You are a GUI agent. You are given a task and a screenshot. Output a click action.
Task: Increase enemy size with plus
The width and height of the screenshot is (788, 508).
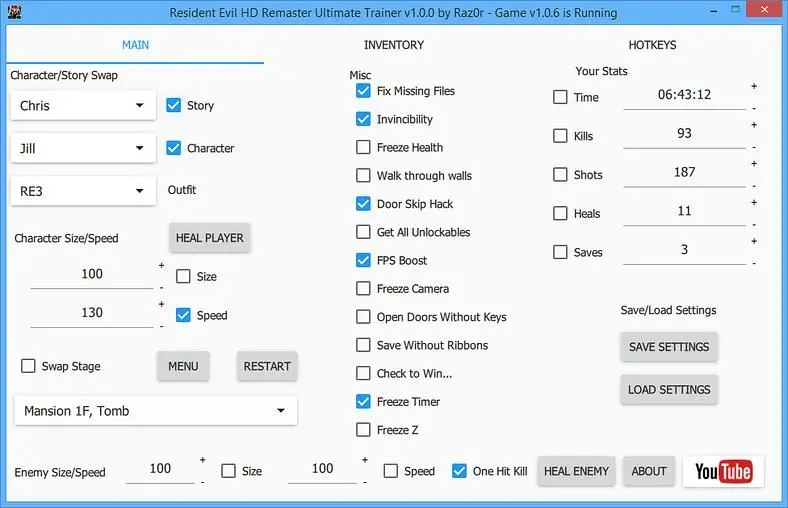[x=203, y=459]
